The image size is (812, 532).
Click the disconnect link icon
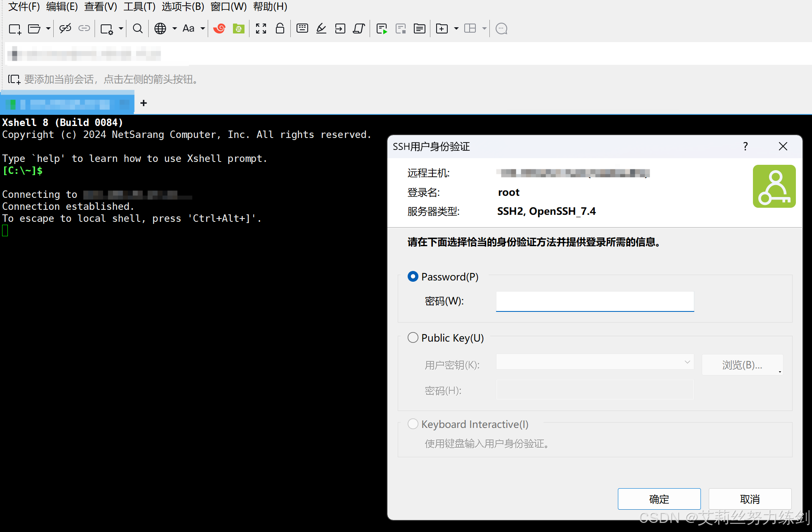[65, 28]
